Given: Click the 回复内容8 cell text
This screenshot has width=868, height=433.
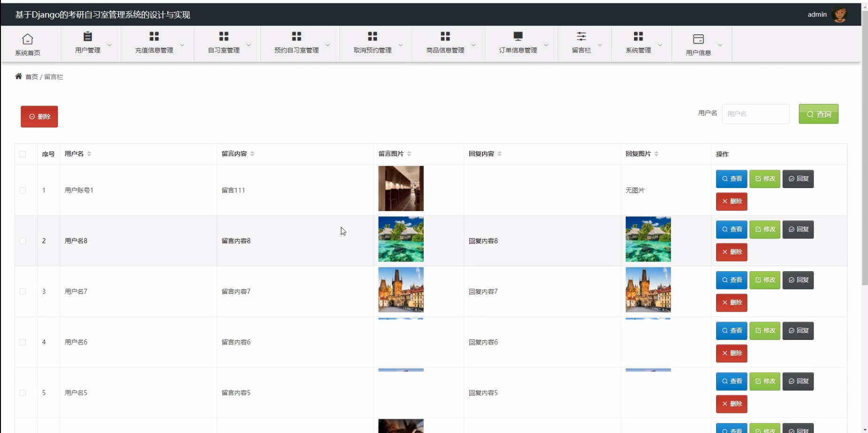Looking at the screenshot, I should point(483,241).
